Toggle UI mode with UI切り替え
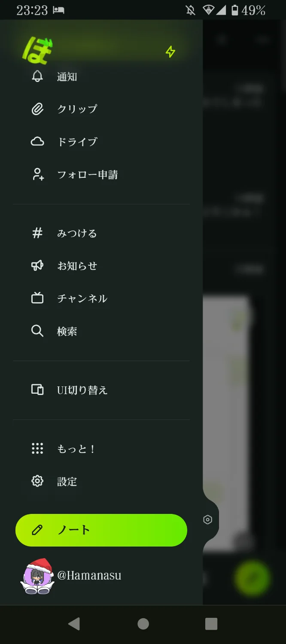Viewport: 286px width, 644px height. [82, 390]
